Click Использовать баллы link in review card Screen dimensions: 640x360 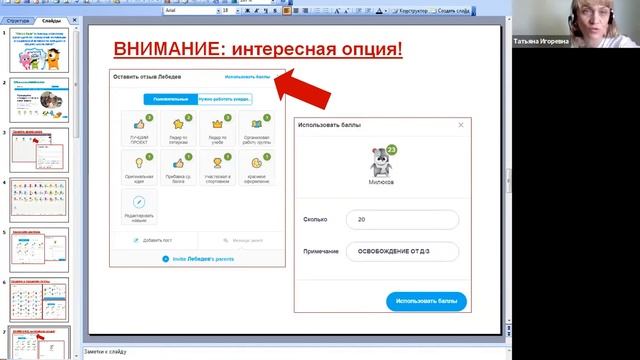coord(247,77)
